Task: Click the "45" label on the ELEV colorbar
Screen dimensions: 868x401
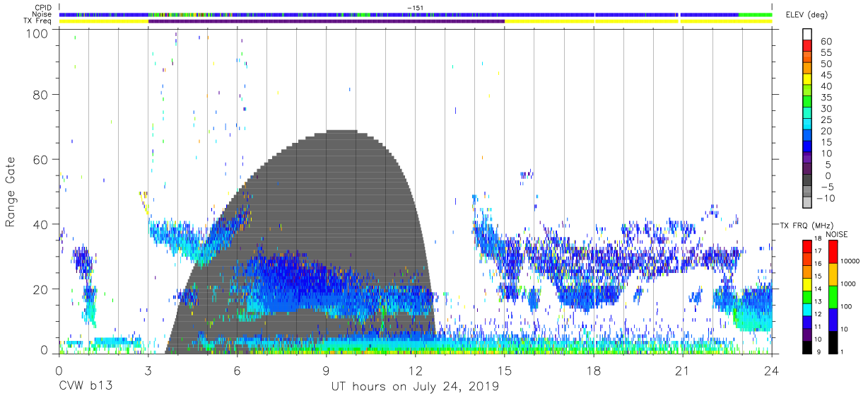Action: [825, 75]
